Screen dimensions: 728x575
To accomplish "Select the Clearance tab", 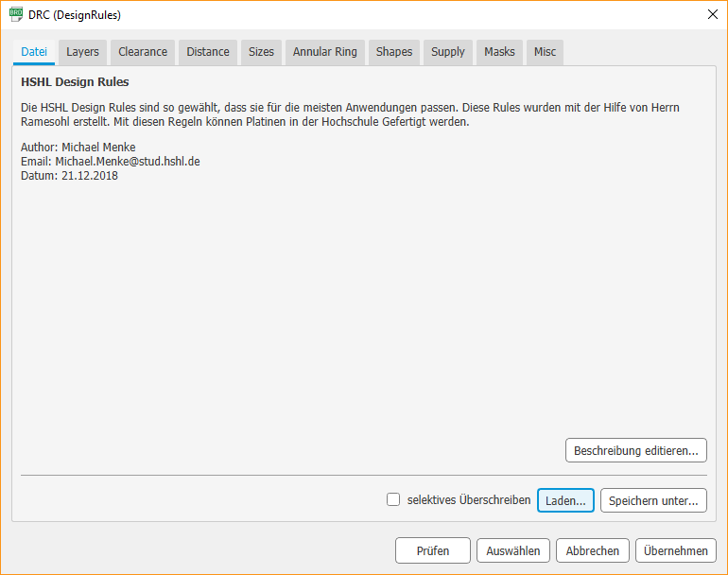I will click(x=143, y=52).
